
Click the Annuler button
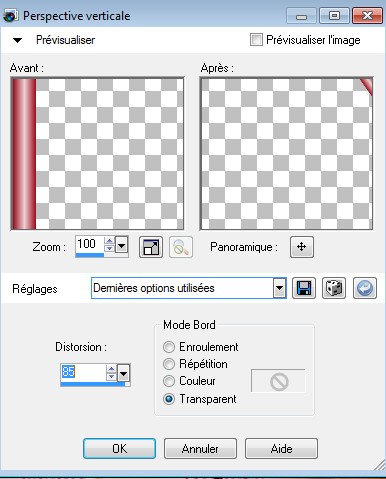pos(200,449)
